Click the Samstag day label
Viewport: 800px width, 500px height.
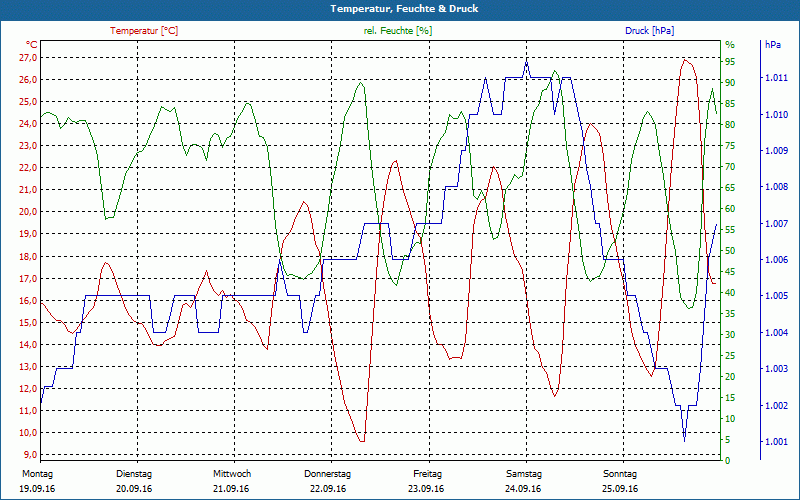[524, 474]
